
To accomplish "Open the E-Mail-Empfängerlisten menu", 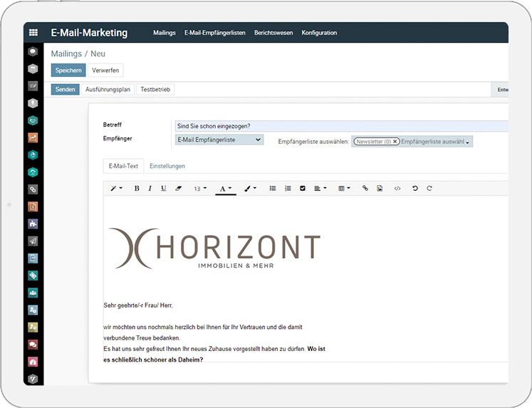I will pos(215,33).
